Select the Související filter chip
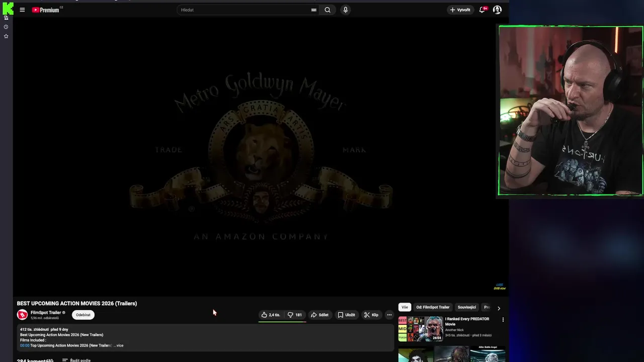Screen dimensions: 644x362 point(466,307)
